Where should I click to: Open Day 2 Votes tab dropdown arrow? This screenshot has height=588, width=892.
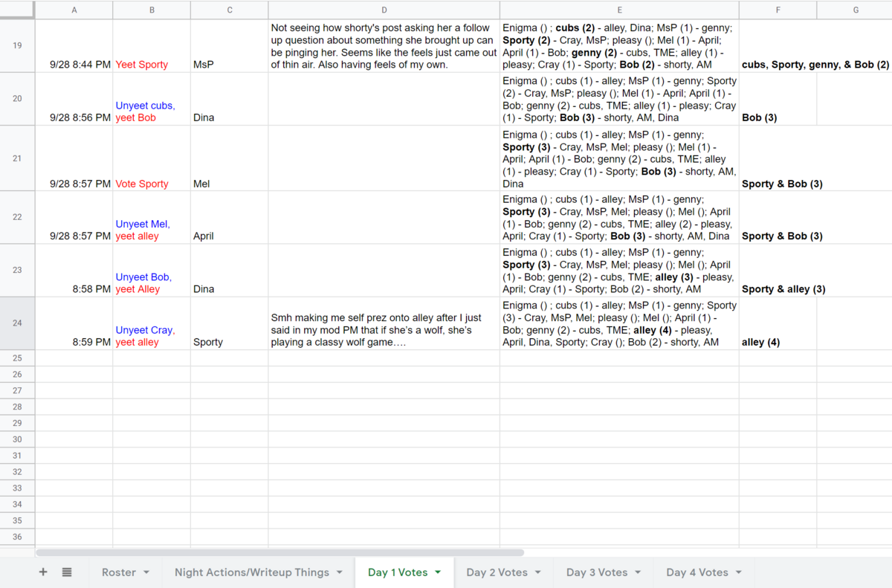(538, 572)
